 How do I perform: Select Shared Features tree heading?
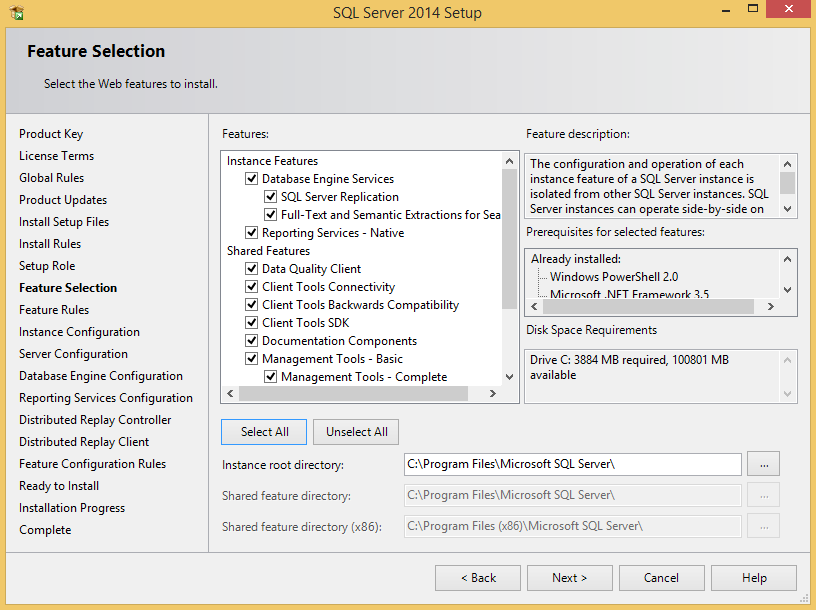click(269, 251)
